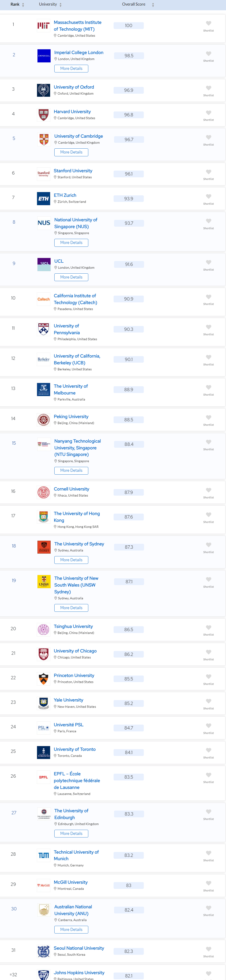Open the Tsinghua University link
226x980 pixels.
coord(73,626)
